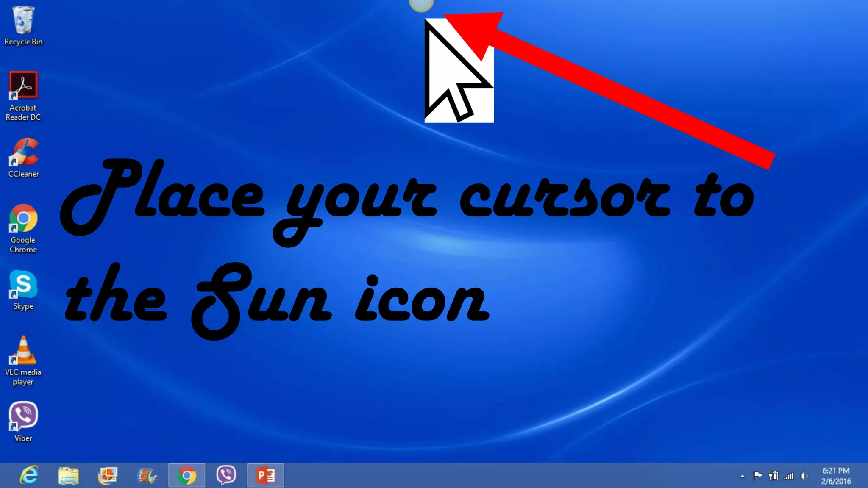Select the Recycle Bin desktop icon

(23, 25)
